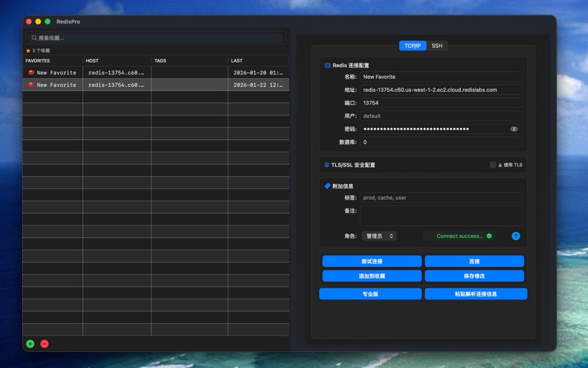This screenshot has width=588, height=368.
Task: Select the New Favorite row dated 2026-01-20
Action: pos(156,72)
